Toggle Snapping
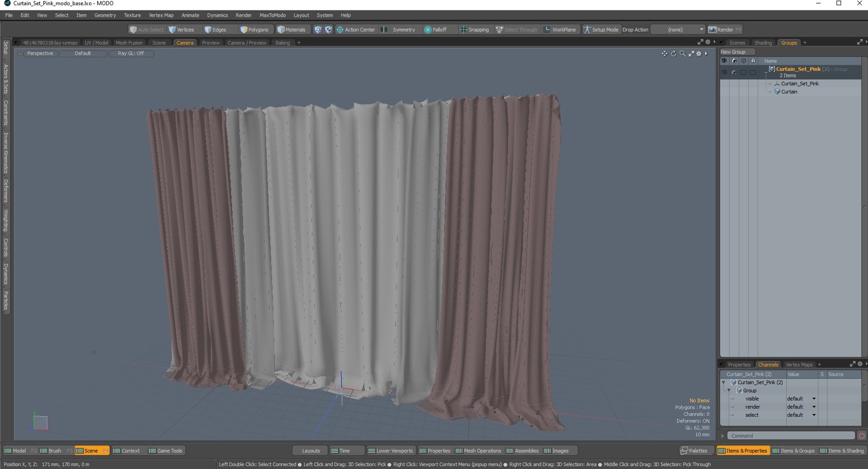This screenshot has height=469, width=868. pos(474,30)
